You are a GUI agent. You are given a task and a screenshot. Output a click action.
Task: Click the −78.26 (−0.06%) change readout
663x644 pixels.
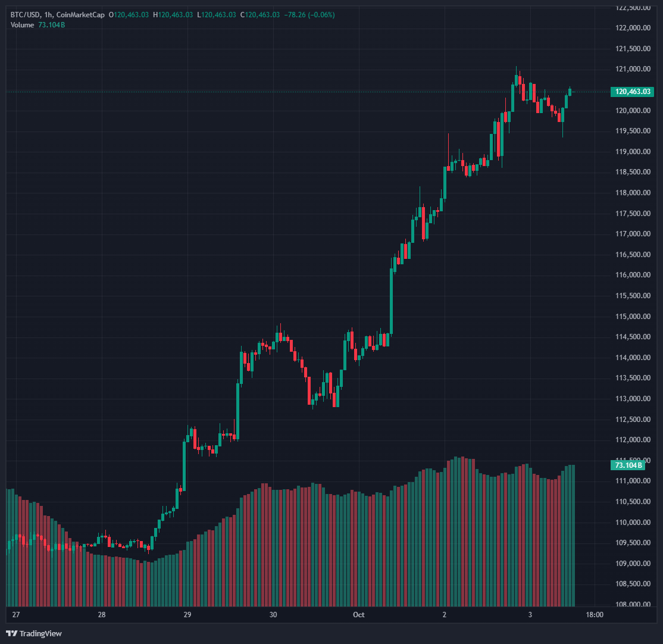click(309, 14)
